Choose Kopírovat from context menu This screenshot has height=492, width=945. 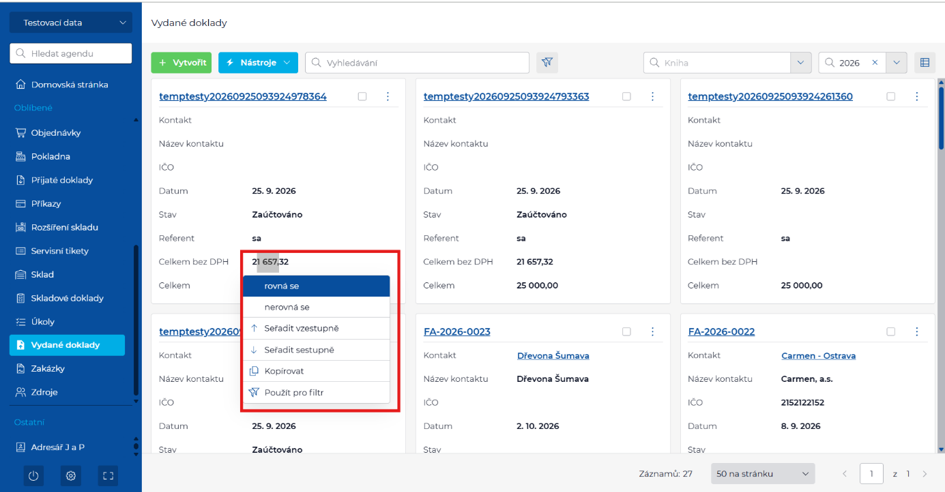point(316,371)
